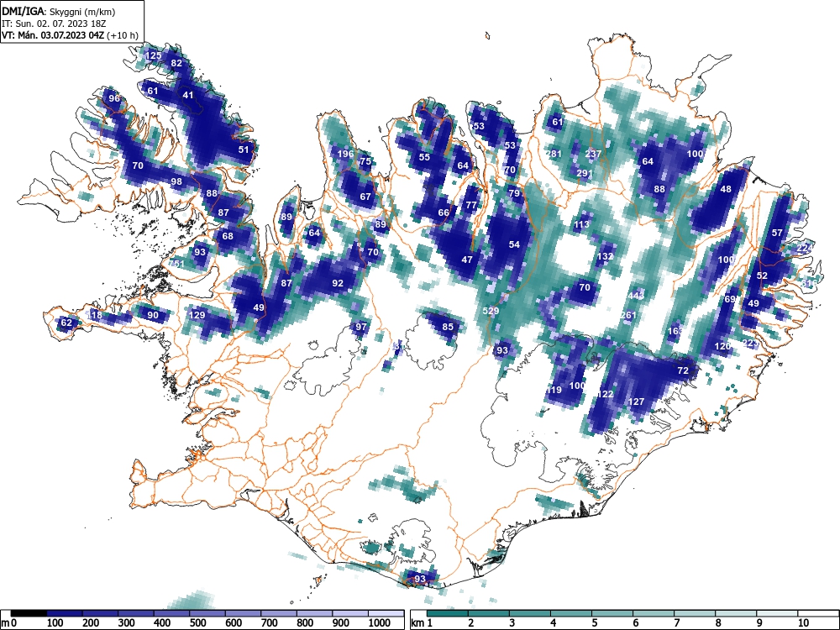Click the visibility value '92' on the map
The width and height of the screenshot is (840, 630).
click(338, 283)
